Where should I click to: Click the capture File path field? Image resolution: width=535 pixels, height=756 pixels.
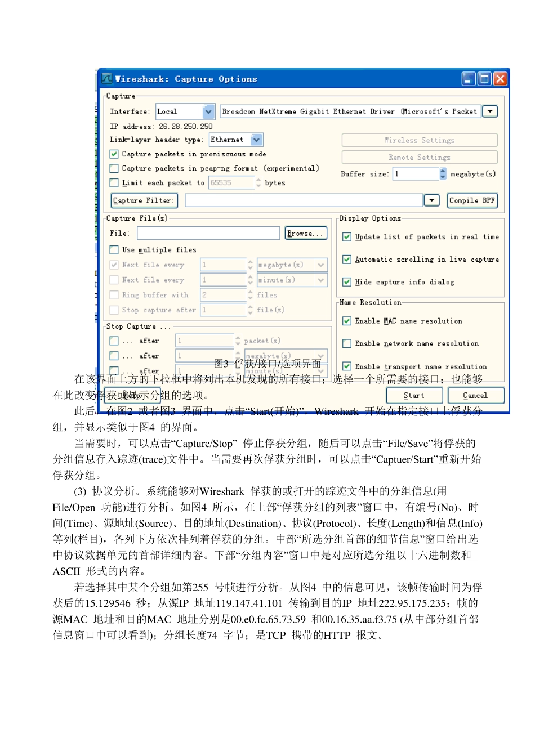(x=208, y=233)
